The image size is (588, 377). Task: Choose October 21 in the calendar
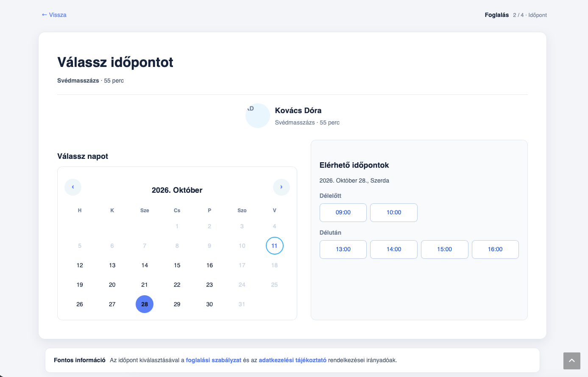pos(145,285)
